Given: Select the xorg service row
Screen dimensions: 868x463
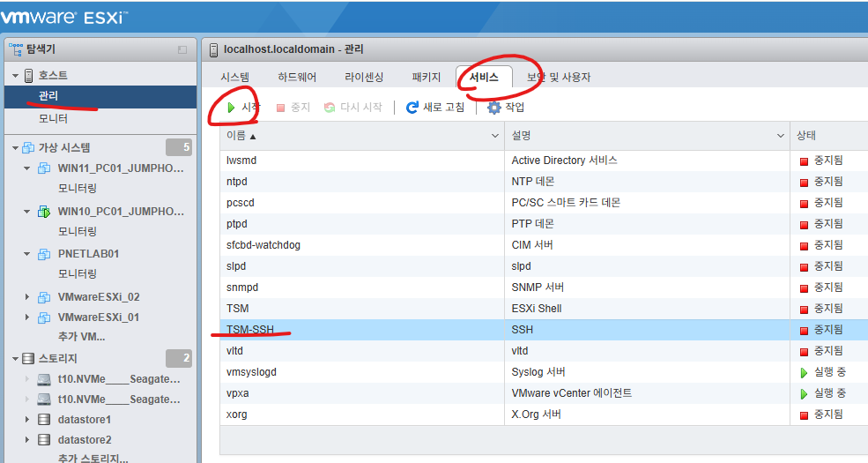Looking at the screenshot, I should [x=544, y=414].
